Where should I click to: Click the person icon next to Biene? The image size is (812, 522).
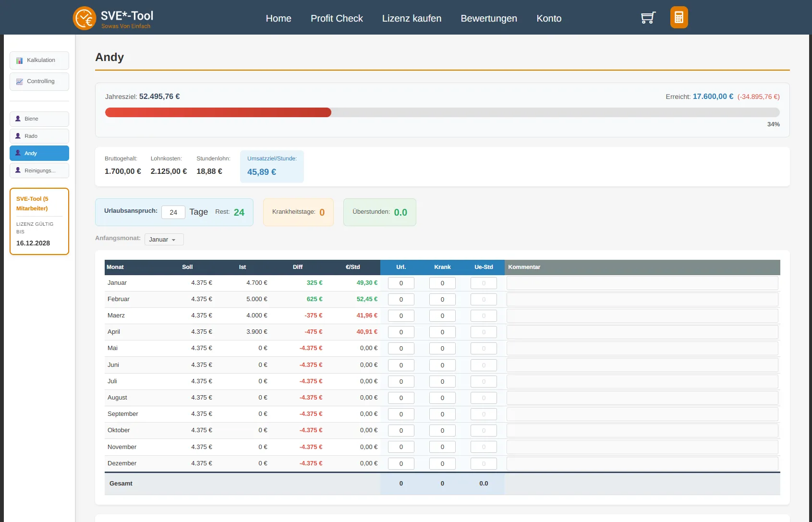coord(18,119)
